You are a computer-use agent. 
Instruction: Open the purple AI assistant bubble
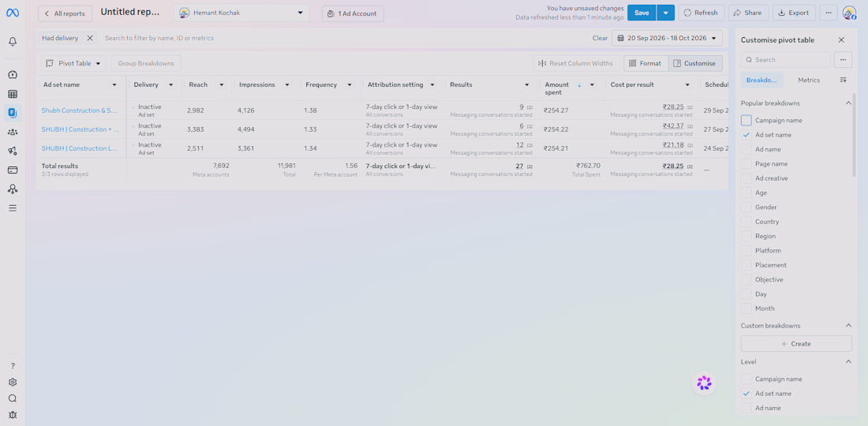(704, 383)
